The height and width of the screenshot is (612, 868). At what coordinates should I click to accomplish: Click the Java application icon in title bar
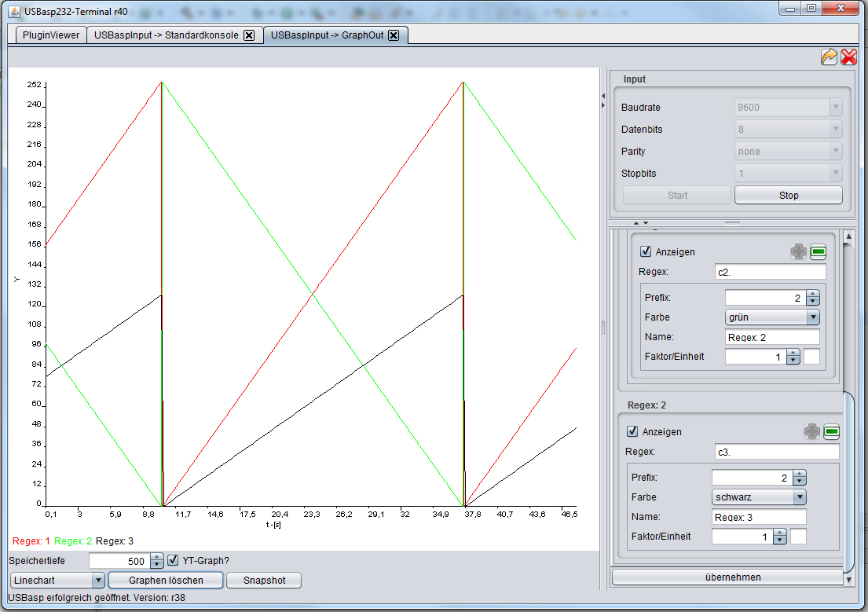click(14, 11)
